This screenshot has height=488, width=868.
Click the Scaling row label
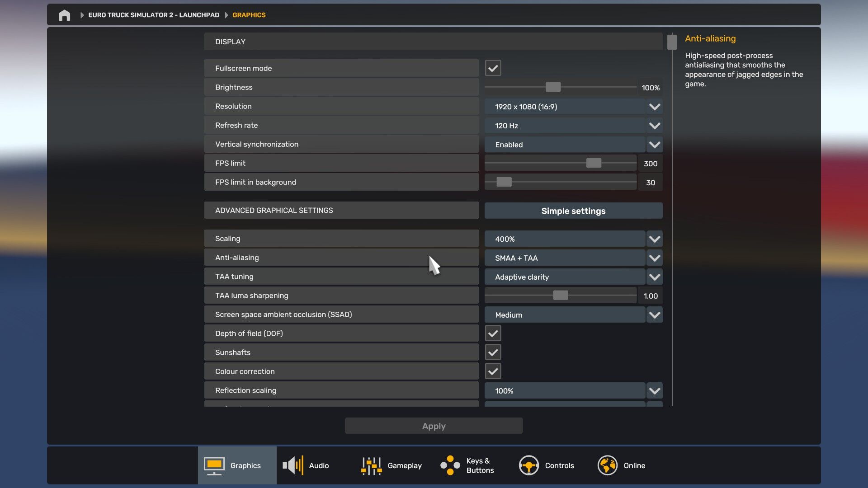click(341, 239)
